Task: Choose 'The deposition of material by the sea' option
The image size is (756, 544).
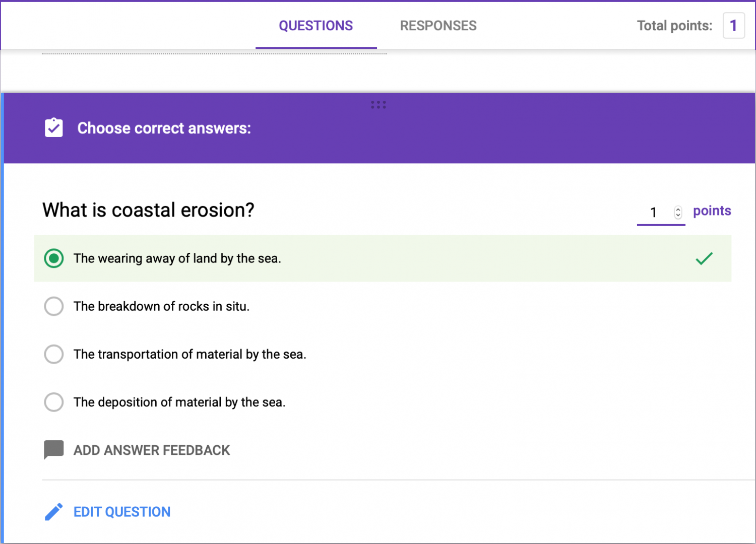Action: tap(53, 402)
